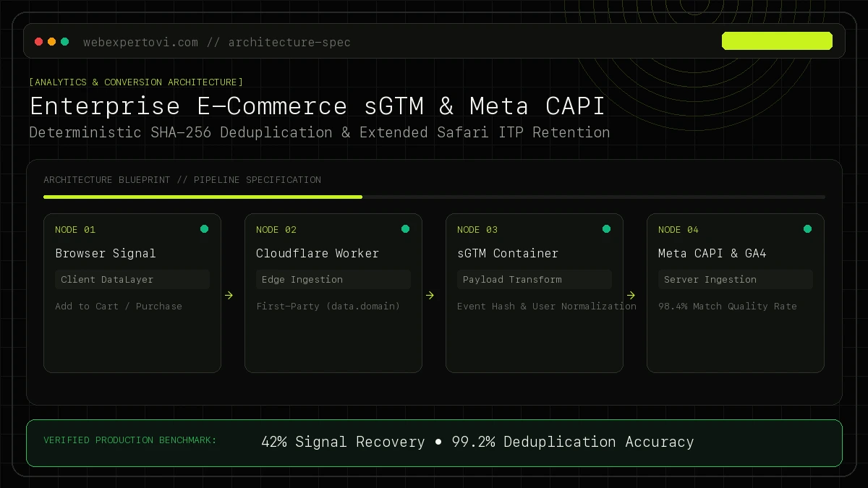Click the green status dot on NODE 04

pyautogui.click(x=807, y=229)
